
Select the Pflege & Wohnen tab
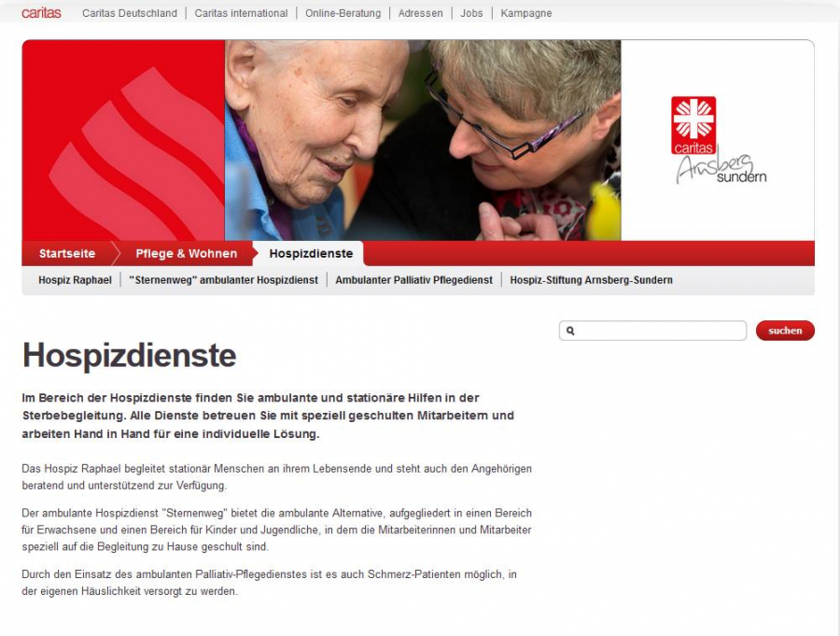(186, 253)
